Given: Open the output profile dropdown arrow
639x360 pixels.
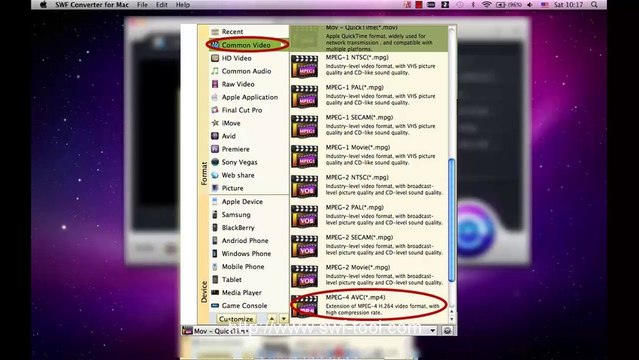Looking at the screenshot, I should pyautogui.click(x=432, y=331).
